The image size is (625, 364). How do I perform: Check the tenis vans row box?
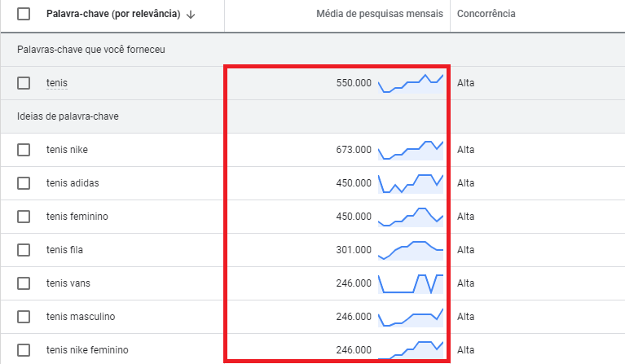tap(24, 283)
